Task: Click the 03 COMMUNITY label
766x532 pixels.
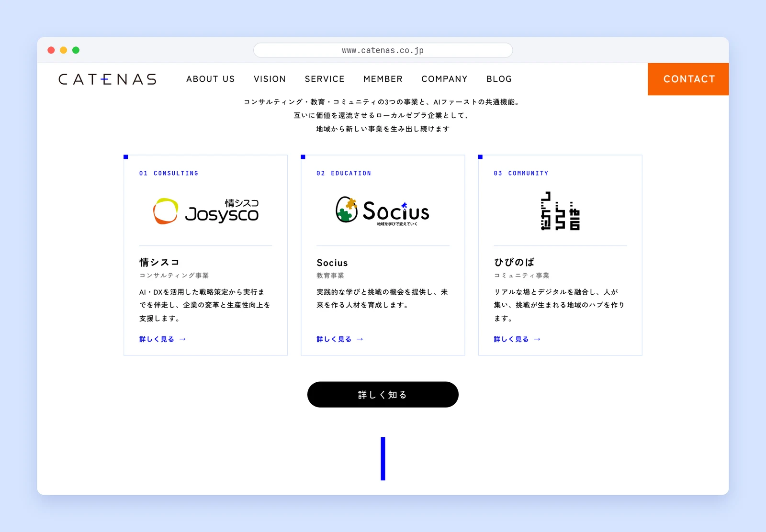Action: tap(521, 173)
